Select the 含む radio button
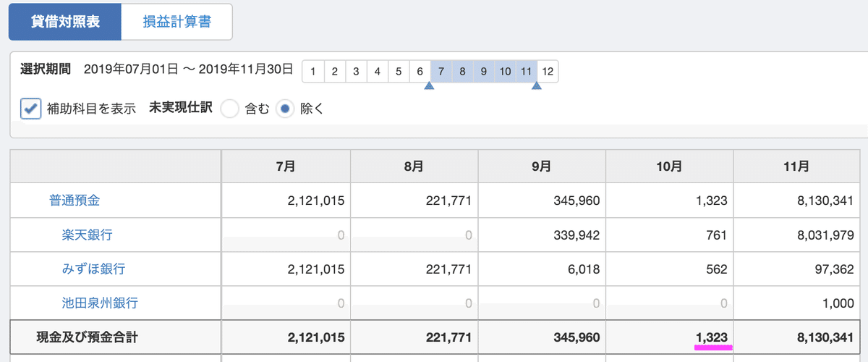The width and height of the screenshot is (868, 362). pyautogui.click(x=229, y=109)
